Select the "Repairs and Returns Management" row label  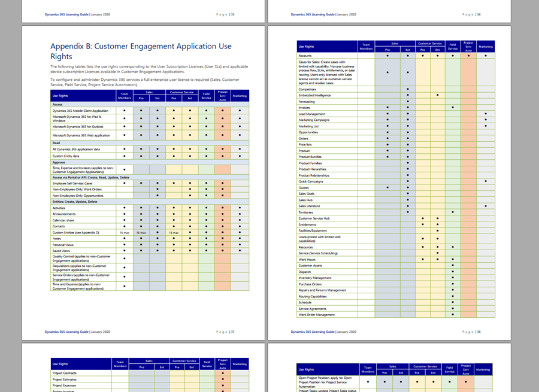322,290
